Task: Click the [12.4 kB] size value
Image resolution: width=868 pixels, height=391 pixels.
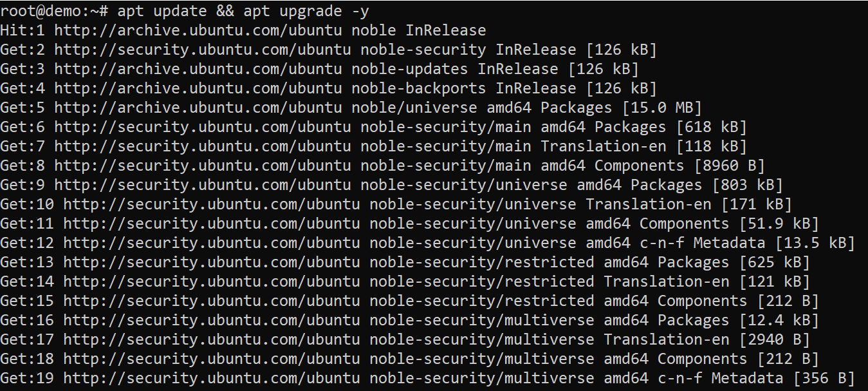Action: tap(778, 320)
